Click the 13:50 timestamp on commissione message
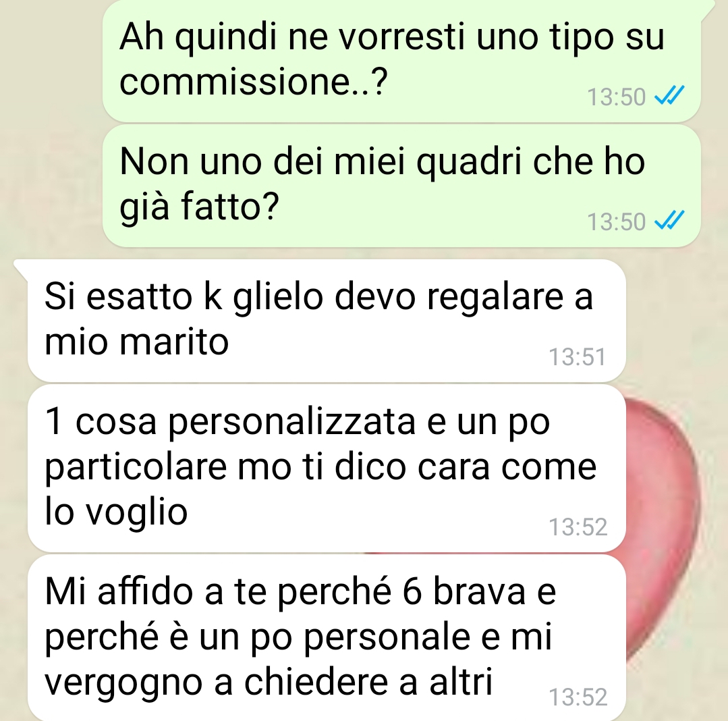 point(616,97)
